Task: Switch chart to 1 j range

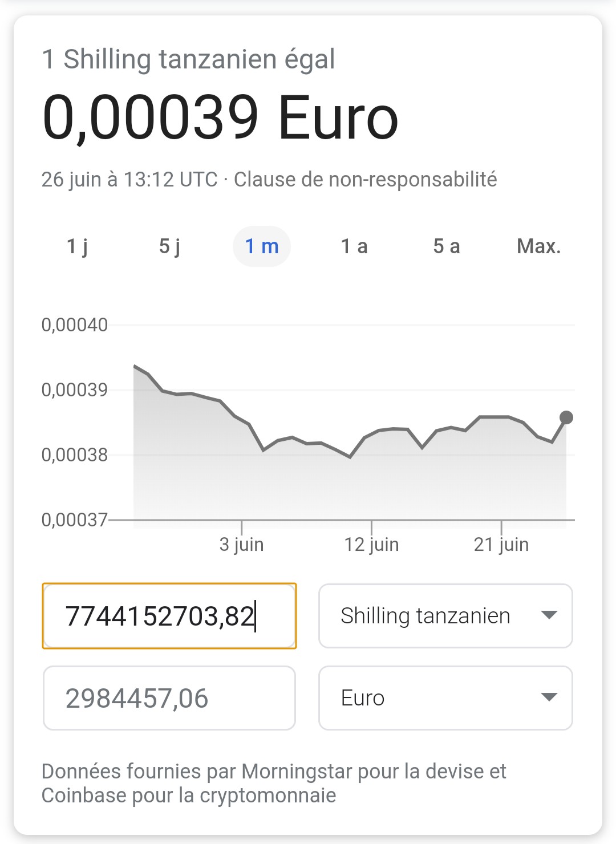Action: point(77,246)
